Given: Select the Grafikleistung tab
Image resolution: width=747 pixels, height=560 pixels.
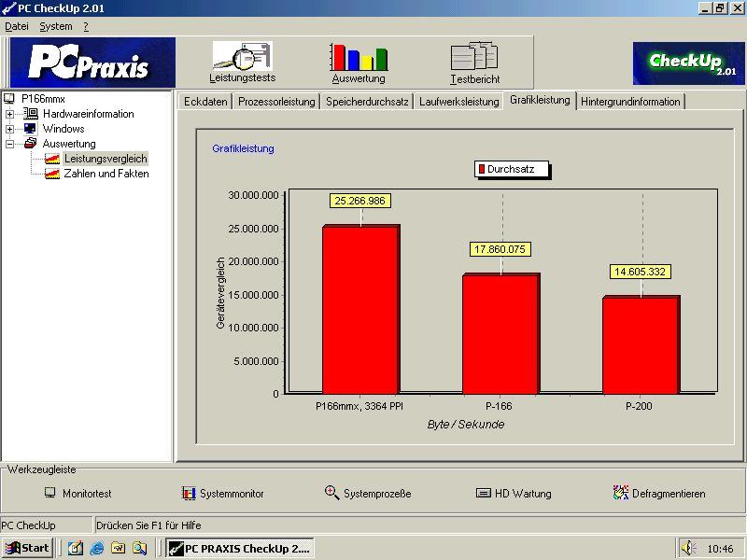Looking at the screenshot, I should point(540,100).
